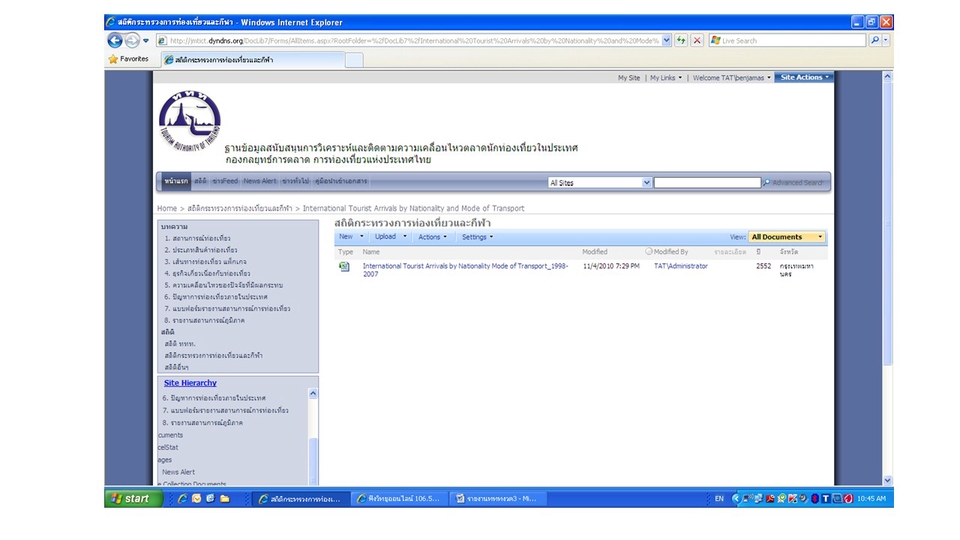Click the page icon in address bar
Image resolution: width=960 pixels, height=540 pixels.
click(x=162, y=41)
